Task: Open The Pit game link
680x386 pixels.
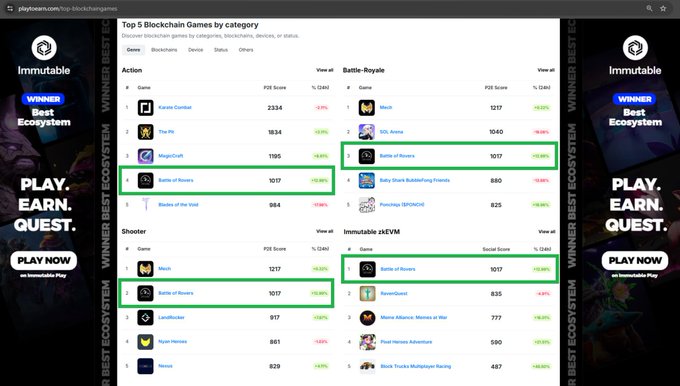Action: 166,132
